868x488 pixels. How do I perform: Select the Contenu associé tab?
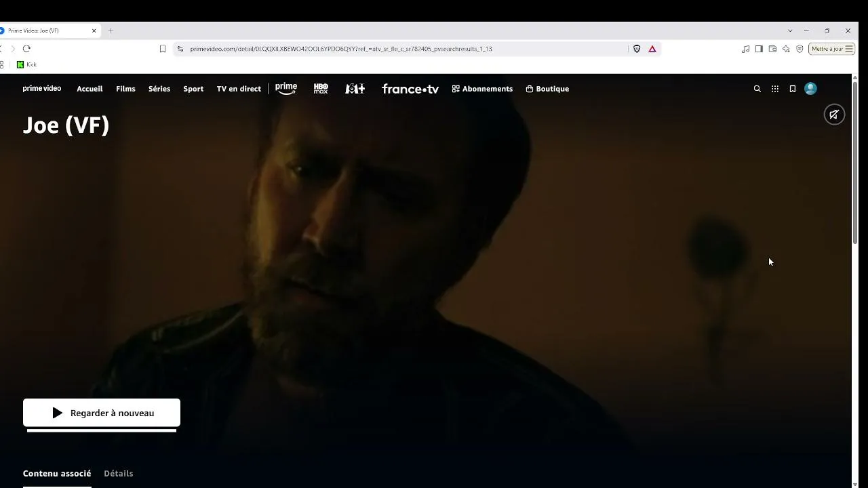pyautogui.click(x=57, y=474)
